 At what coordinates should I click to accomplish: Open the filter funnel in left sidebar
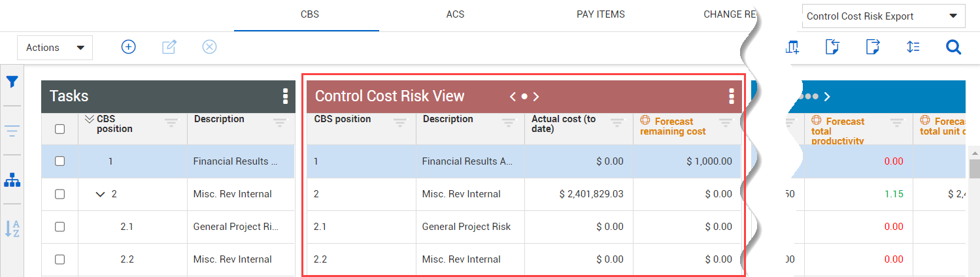(12, 82)
